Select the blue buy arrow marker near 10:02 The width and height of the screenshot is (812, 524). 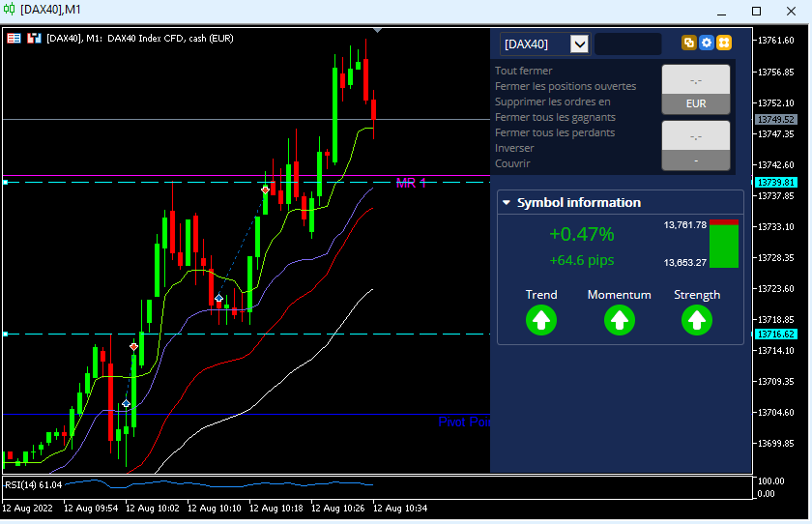(x=127, y=403)
